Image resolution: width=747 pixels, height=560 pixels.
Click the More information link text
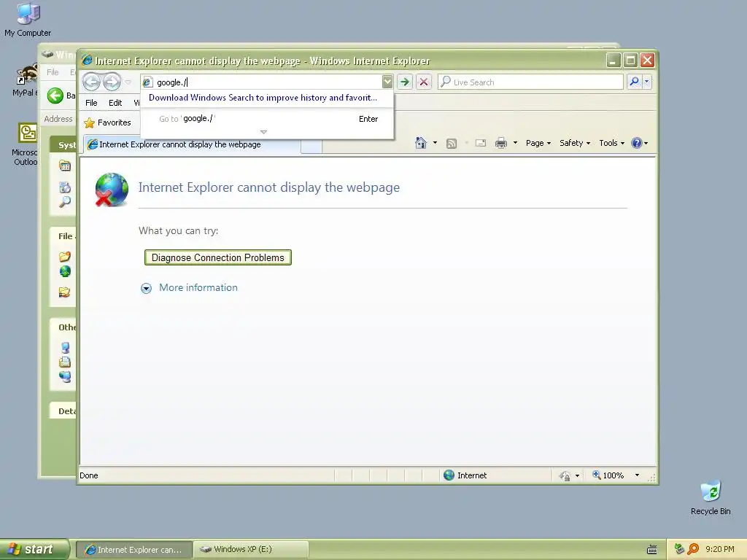198,287
